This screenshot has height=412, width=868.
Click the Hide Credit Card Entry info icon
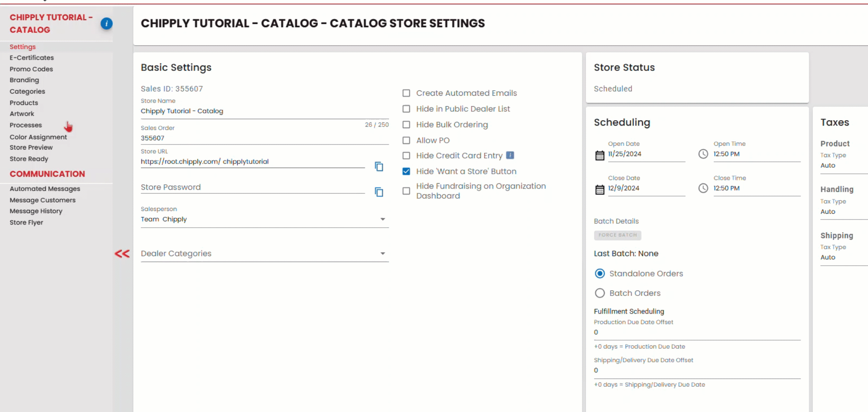coord(510,155)
